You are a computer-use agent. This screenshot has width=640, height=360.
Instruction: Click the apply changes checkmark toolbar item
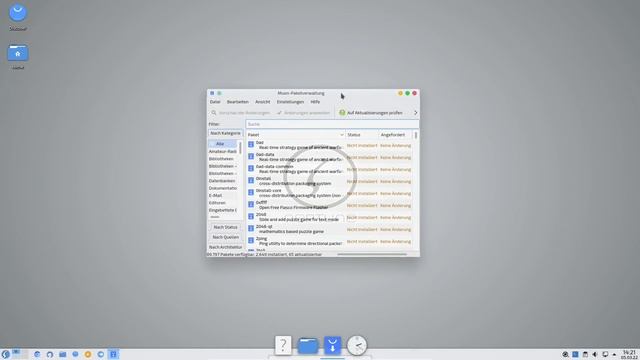point(303,113)
